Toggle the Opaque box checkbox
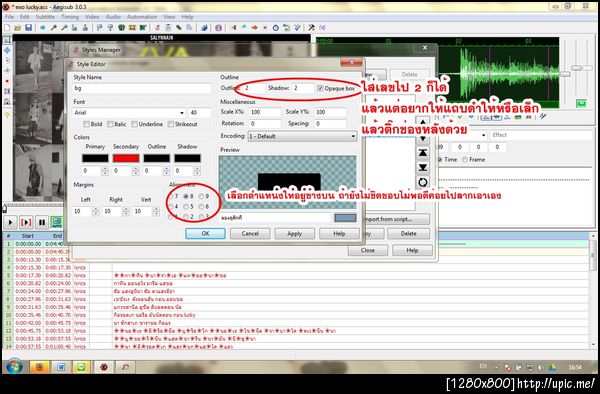Image resolution: width=600 pixels, height=394 pixels. pyautogui.click(x=320, y=88)
